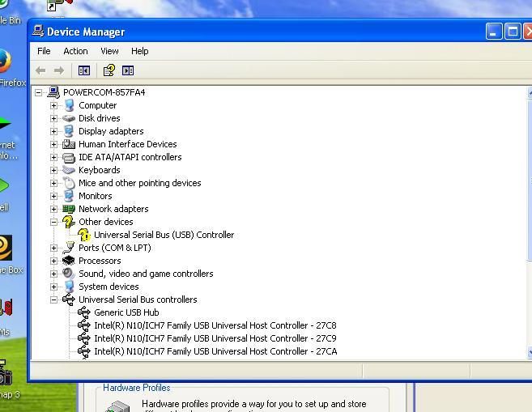Expand the Display adapters node
This screenshot has height=412, width=532.
pyautogui.click(x=54, y=131)
